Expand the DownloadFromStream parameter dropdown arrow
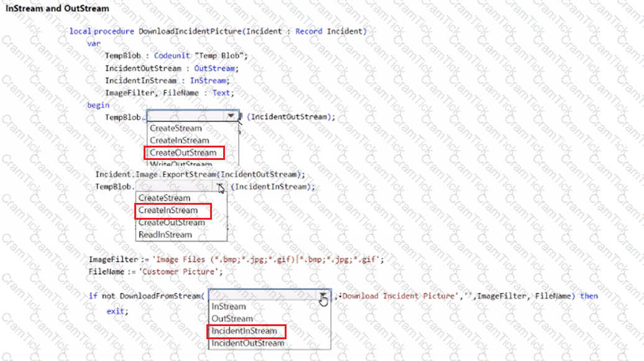Image resolution: width=644 pixels, height=361 pixels. [x=323, y=296]
